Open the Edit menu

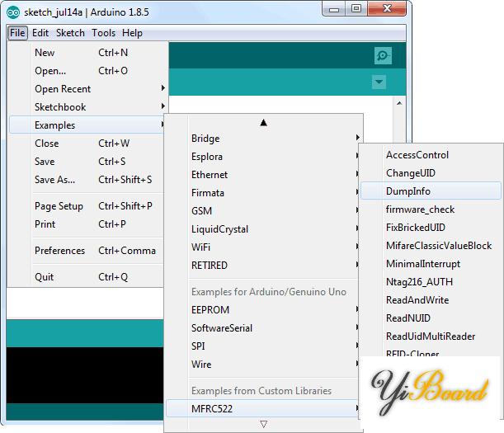(40, 33)
